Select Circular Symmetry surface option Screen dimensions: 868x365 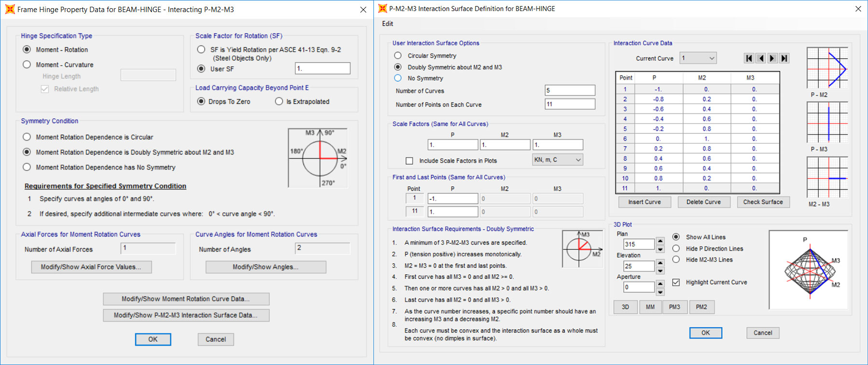(398, 56)
